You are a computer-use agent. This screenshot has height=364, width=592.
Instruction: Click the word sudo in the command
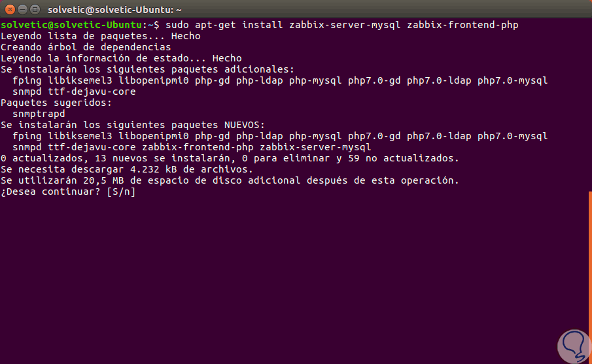[176, 25]
